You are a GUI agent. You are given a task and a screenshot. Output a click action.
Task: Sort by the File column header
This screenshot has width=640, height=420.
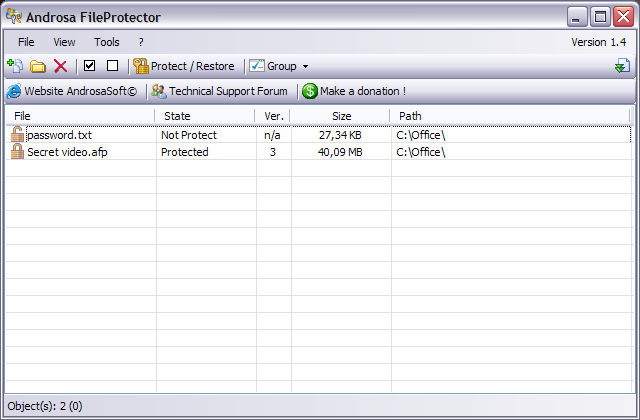pyautogui.click(x=80, y=116)
